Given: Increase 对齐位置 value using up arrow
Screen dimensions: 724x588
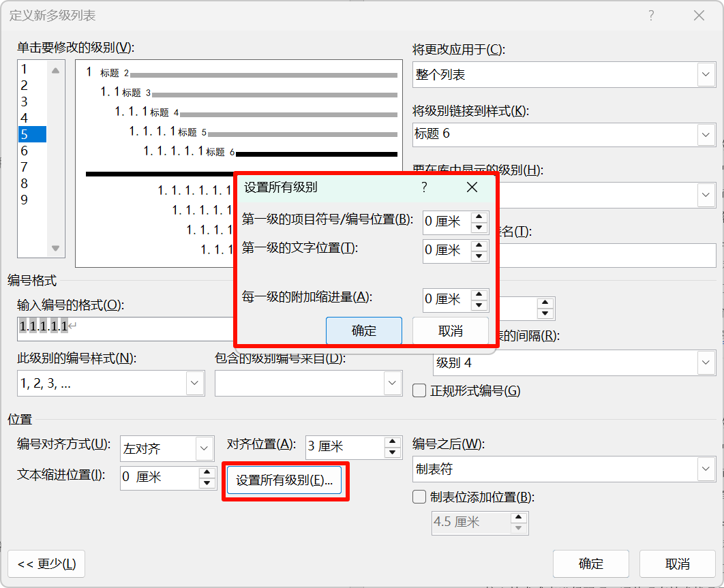Looking at the screenshot, I should [x=392, y=442].
